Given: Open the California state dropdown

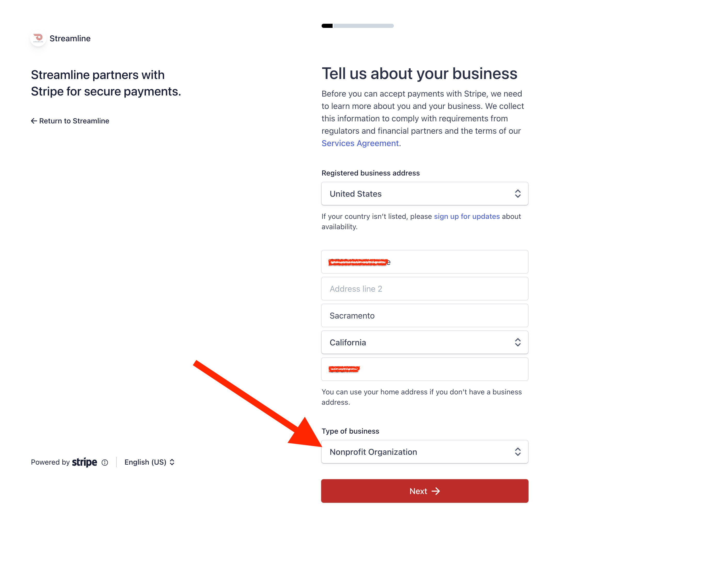Looking at the screenshot, I should [425, 342].
